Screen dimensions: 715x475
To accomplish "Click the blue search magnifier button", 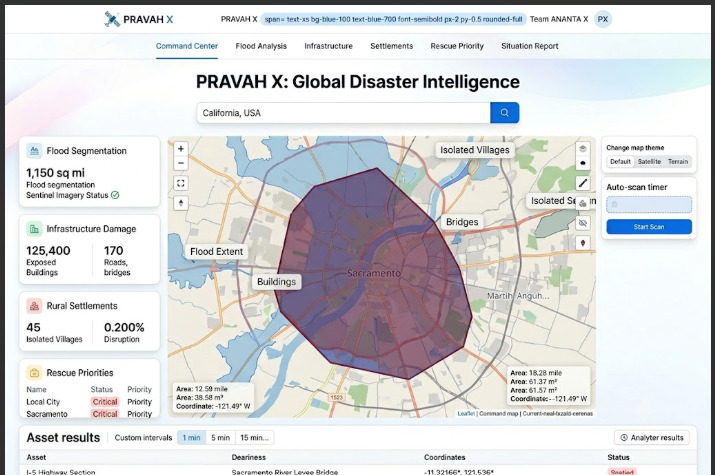I will (504, 113).
